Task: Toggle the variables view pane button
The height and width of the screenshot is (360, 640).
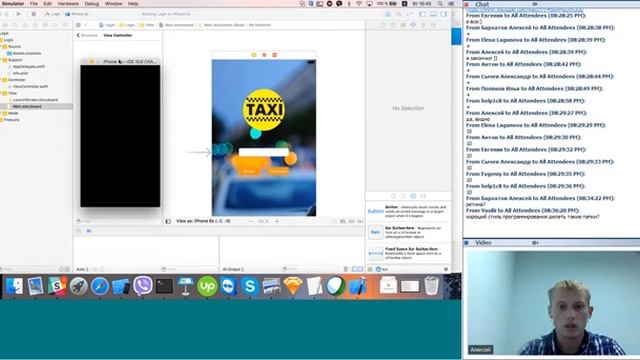Action: pos(355,269)
